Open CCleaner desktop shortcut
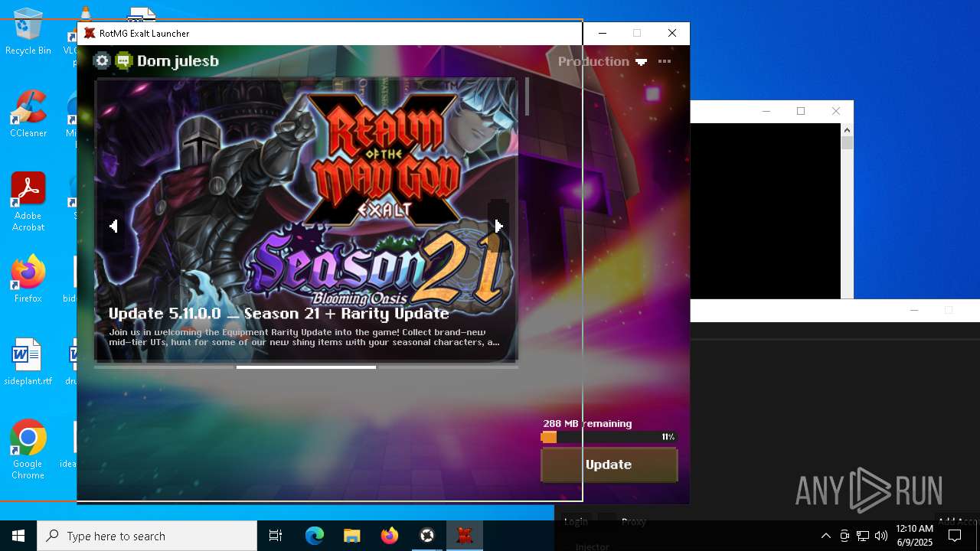Viewport: 980px width, 551px height. [28, 115]
